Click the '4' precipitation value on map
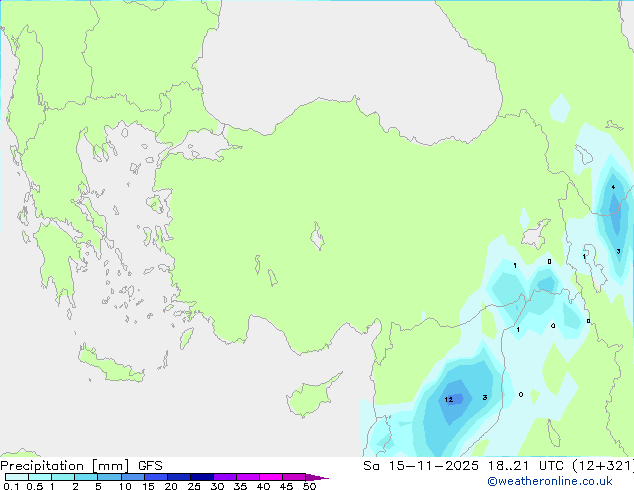 coord(613,187)
